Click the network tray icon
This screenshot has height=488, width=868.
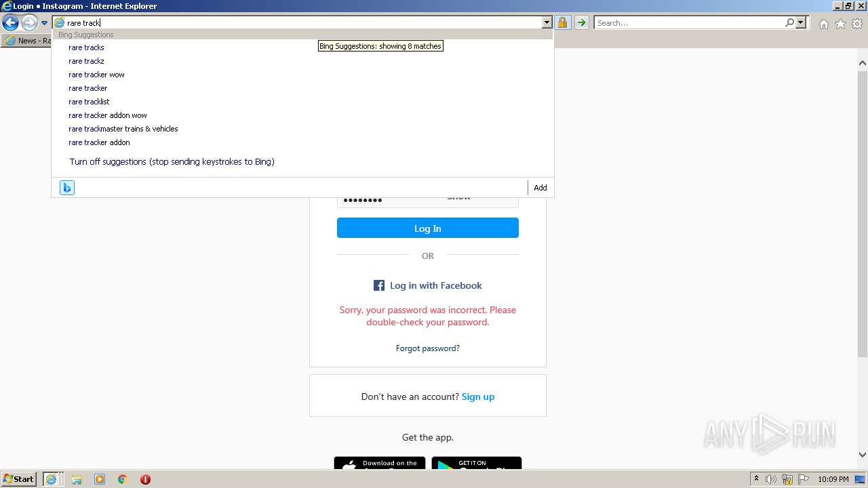pos(787,479)
